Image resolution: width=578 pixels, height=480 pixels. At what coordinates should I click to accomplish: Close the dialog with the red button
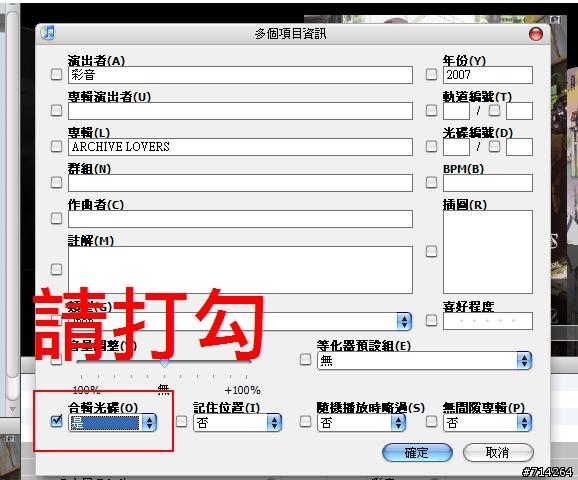tap(536, 34)
